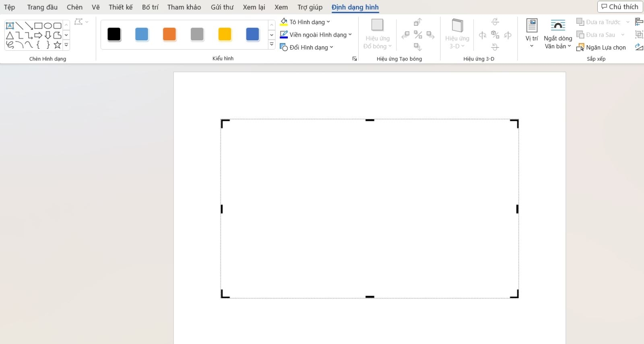
Task: Choose the Right Brace shape
Action: (x=48, y=45)
